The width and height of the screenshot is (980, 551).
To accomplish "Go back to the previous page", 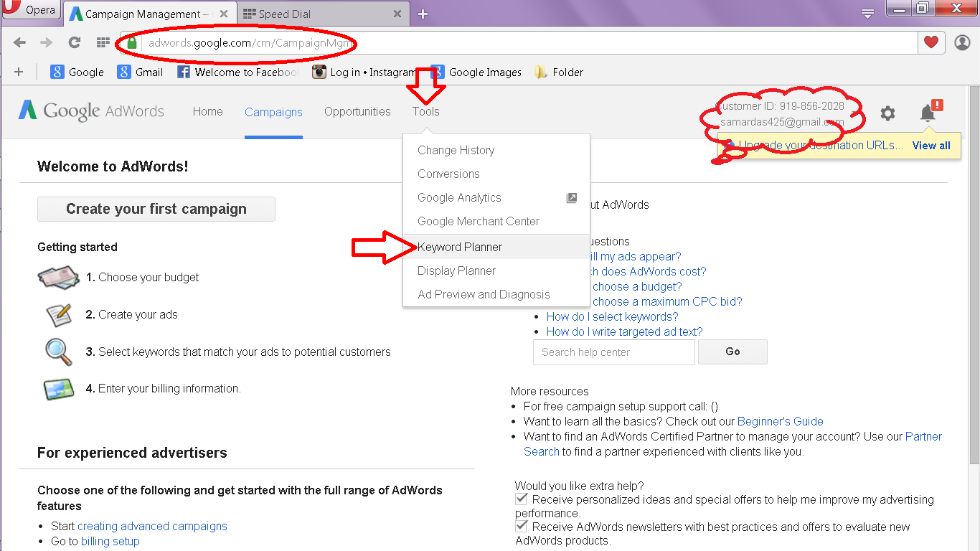I will [x=19, y=43].
